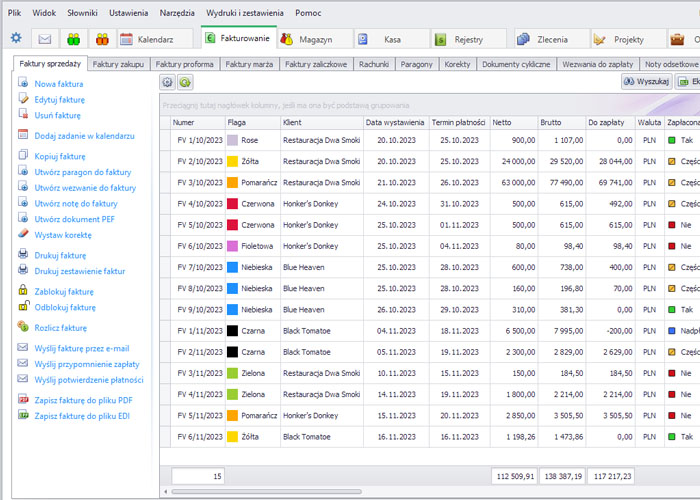
Task: Click the Fioletowa flag color swatch
Action: pos(232,246)
